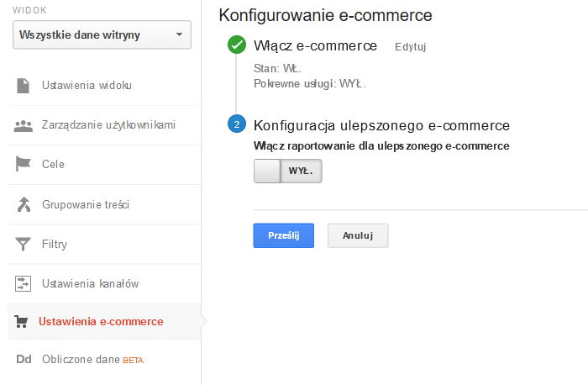Click the shopping cart e-commerce icon
The height and width of the screenshot is (385, 588).
click(x=23, y=321)
